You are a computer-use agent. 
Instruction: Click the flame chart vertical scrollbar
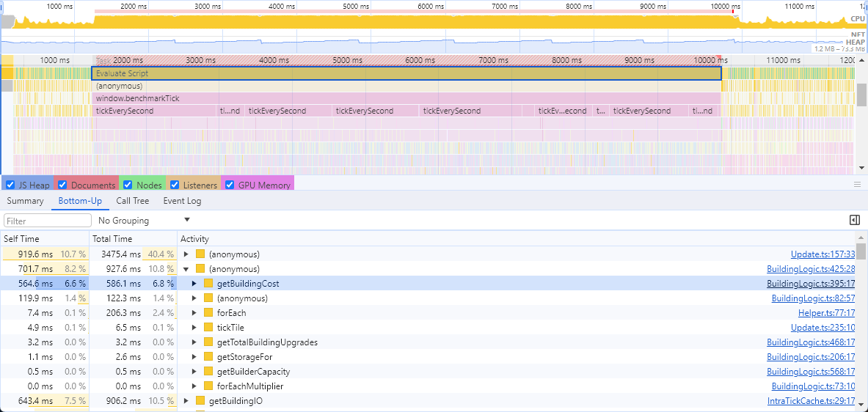coord(861,94)
